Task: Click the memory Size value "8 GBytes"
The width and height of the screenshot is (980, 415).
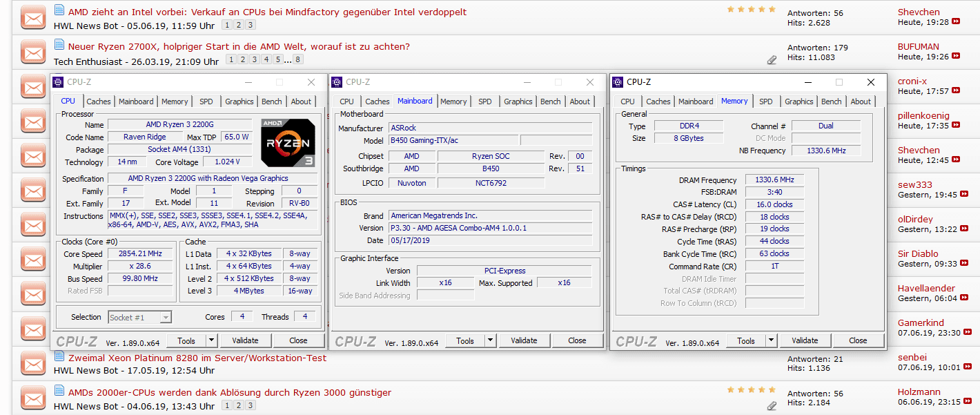Action: (x=689, y=138)
